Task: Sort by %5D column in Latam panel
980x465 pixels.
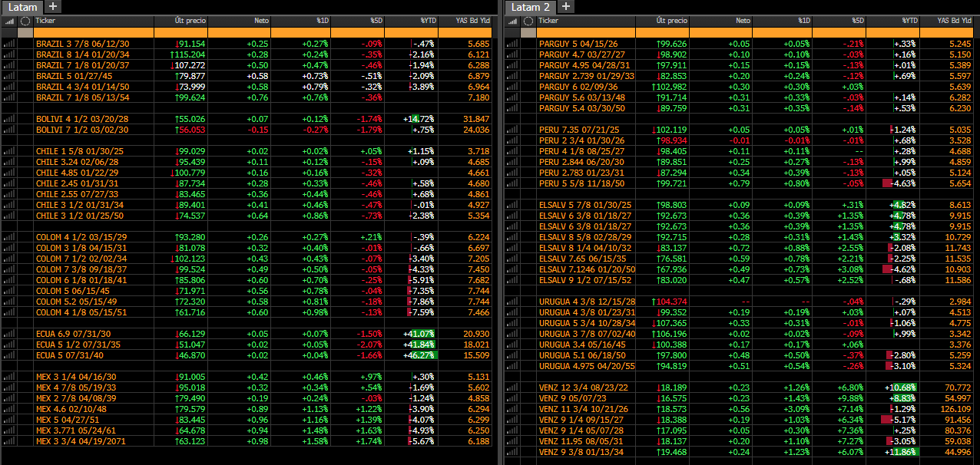Action: click(x=357, y=21)
